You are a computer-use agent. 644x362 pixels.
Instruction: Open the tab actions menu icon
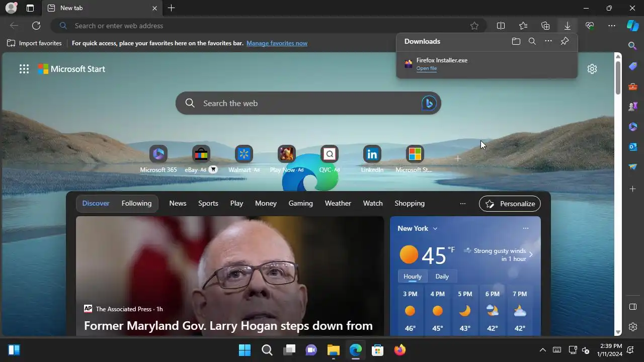(30, 8)
